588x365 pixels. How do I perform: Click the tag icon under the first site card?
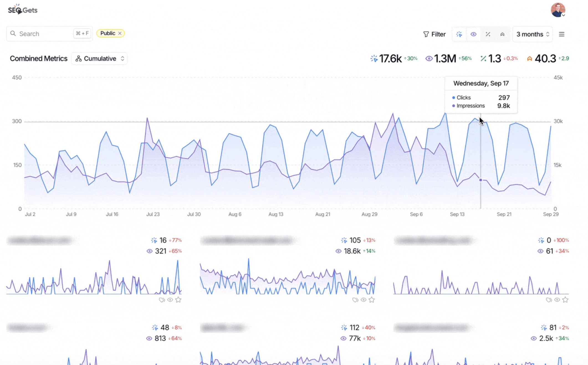pos(162,300)
